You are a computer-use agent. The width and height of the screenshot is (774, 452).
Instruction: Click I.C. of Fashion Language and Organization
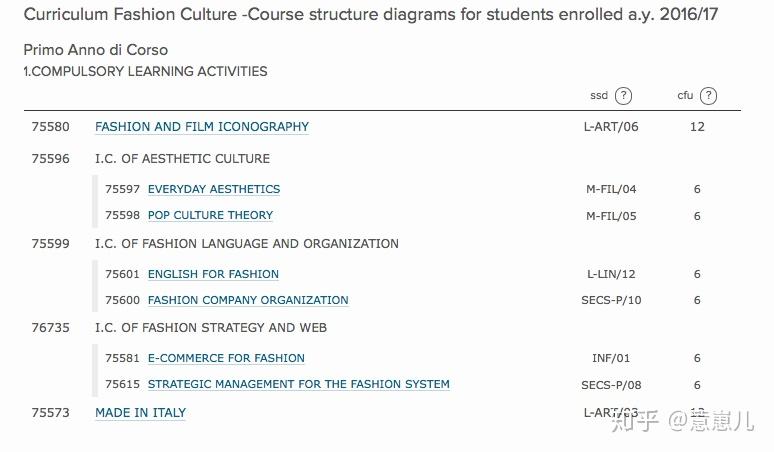pyautogui.click(x=246, y=243)
